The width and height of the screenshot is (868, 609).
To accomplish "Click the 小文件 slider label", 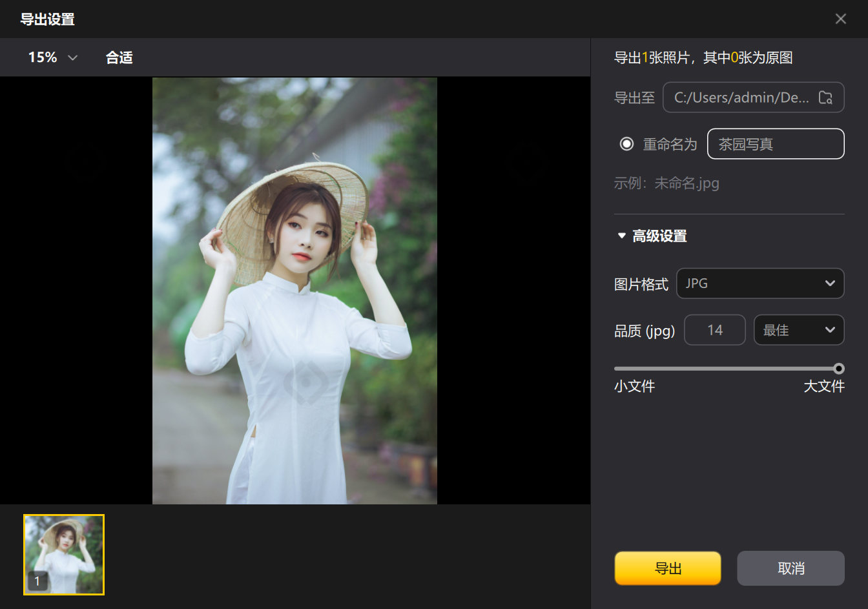I will [634, 386].
